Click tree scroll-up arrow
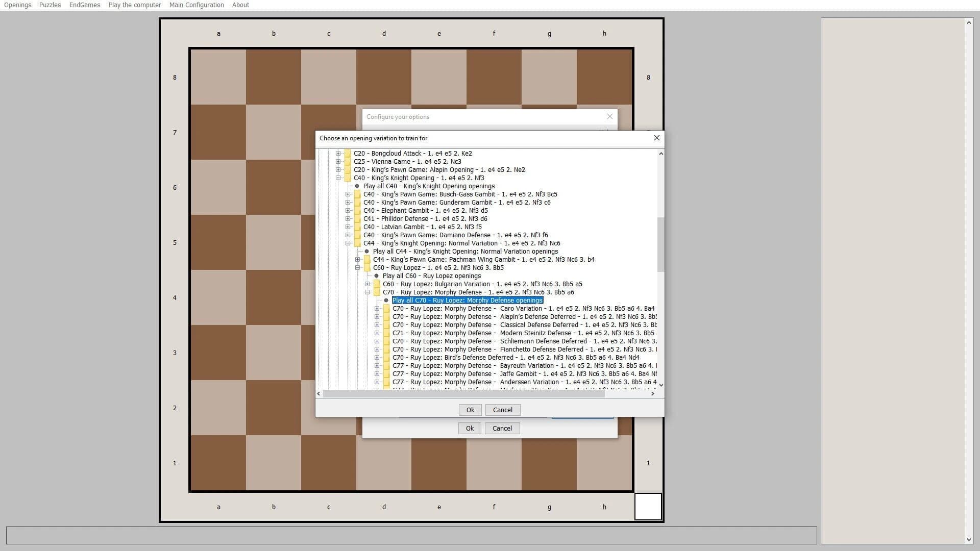This screenshot has height=551, width=980. coord(660,154)
